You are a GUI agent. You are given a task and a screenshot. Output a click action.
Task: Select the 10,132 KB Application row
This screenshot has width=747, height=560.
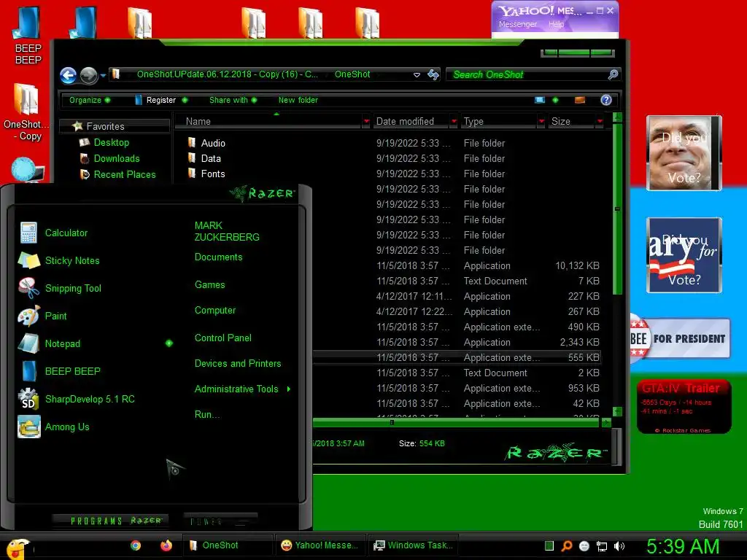[457, 265]
